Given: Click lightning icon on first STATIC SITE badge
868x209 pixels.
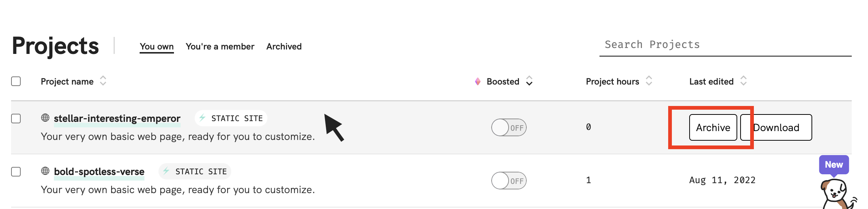Looking at the screenshot, I should click(x=202, y=118).
